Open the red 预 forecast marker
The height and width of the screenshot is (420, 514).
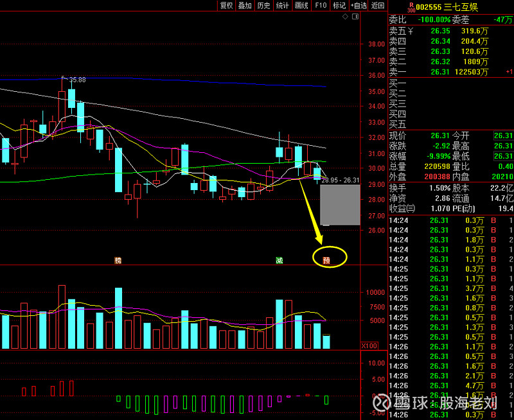(x=326, y=261)
